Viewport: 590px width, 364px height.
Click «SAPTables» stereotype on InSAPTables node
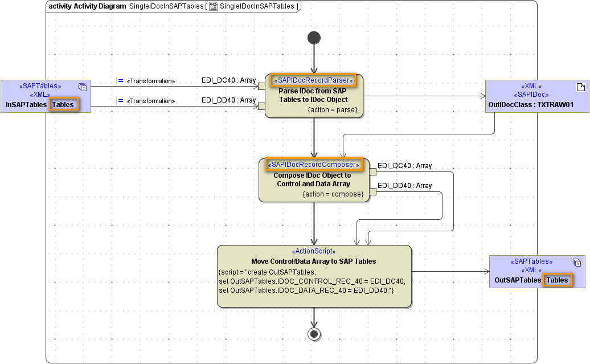click(40, 86)
